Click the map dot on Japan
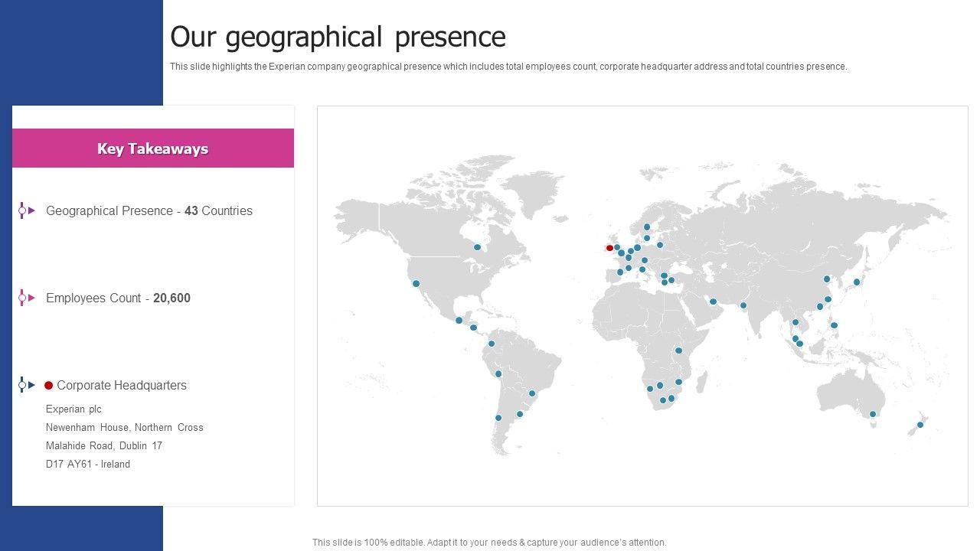 (x=857, y=282)
